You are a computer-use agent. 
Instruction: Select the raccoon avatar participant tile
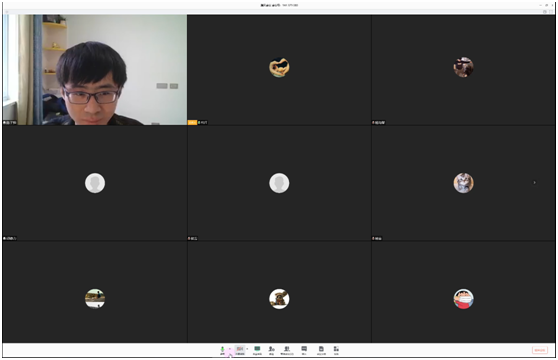(x=279, y=298)
